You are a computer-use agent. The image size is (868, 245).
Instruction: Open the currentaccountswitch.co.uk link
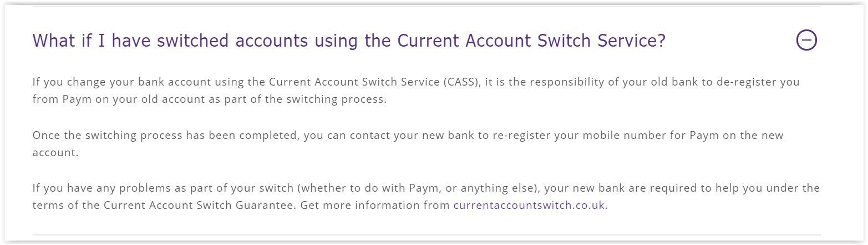pyautogui.click(x=529, y=205)
